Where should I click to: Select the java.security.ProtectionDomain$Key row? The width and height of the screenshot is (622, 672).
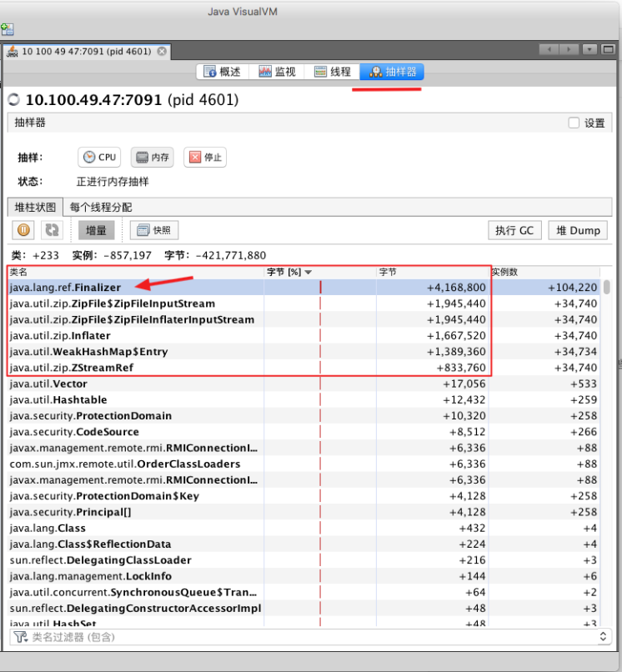(x=303, y=496)
